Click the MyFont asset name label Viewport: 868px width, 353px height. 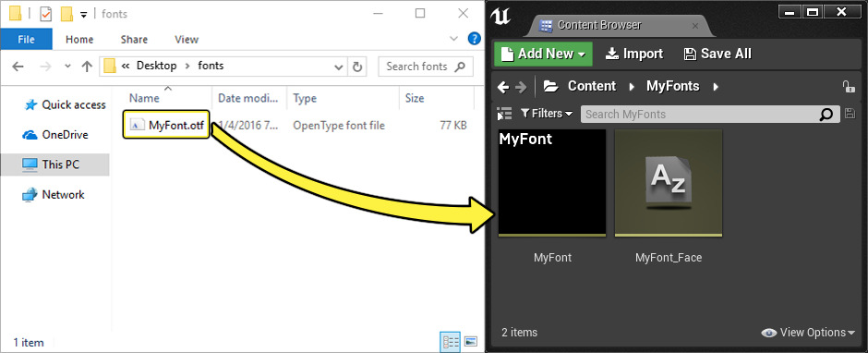click(x=552, y=258)
